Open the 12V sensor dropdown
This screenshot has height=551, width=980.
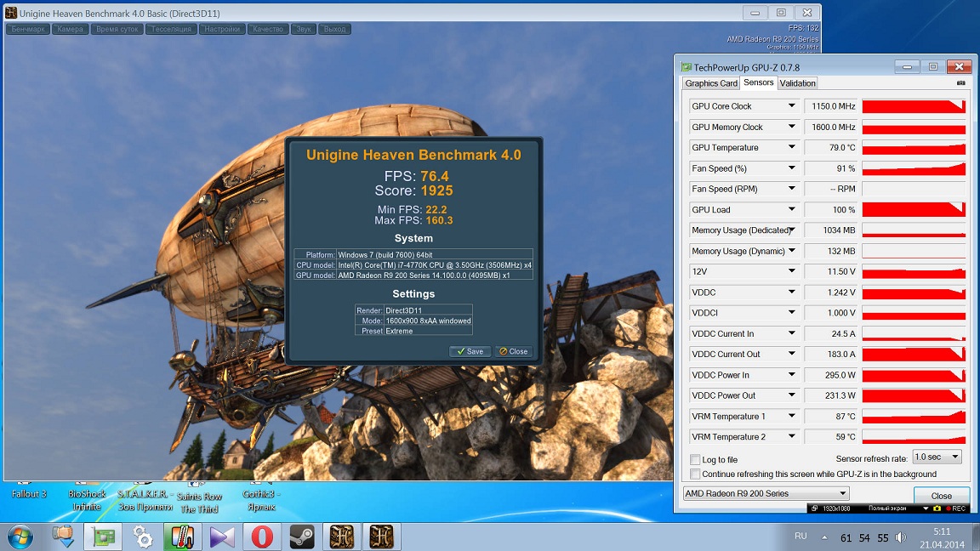tap(791, 271)
